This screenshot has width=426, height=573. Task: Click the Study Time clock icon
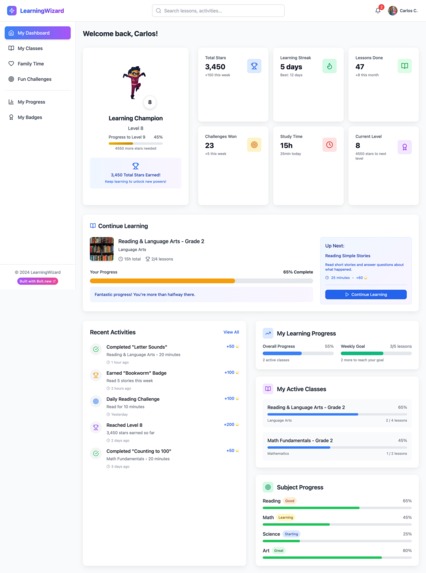pos(330,145)
